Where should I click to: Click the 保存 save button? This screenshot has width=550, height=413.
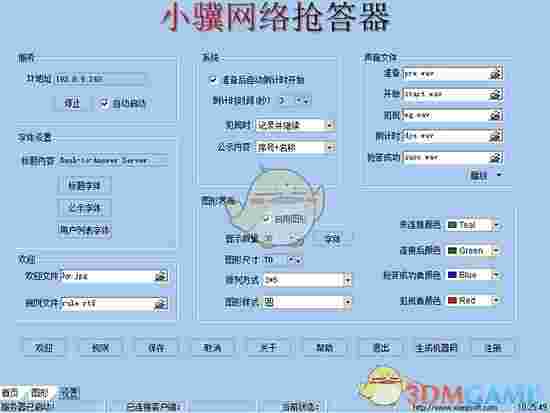(x=156, y=348)
